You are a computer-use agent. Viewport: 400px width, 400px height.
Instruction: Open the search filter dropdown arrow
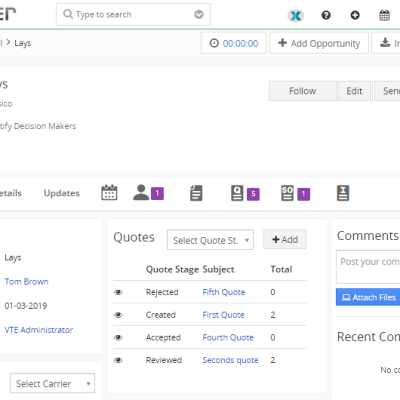point(199,14)
